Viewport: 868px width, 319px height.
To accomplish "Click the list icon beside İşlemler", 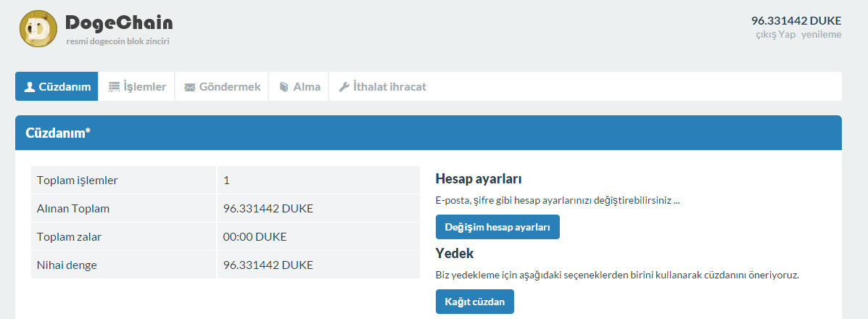I will point(114,87).
